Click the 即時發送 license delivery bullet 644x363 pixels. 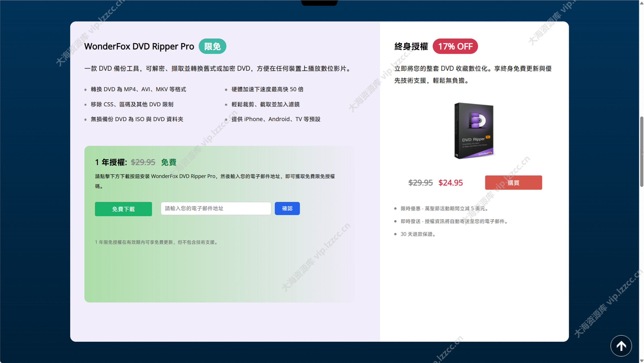(x=455, y=221)
